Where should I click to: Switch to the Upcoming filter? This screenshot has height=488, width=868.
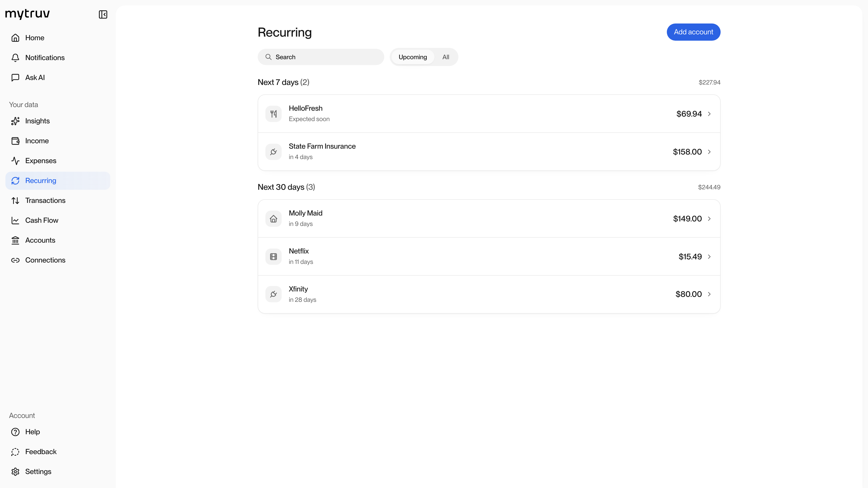[413, 57]
